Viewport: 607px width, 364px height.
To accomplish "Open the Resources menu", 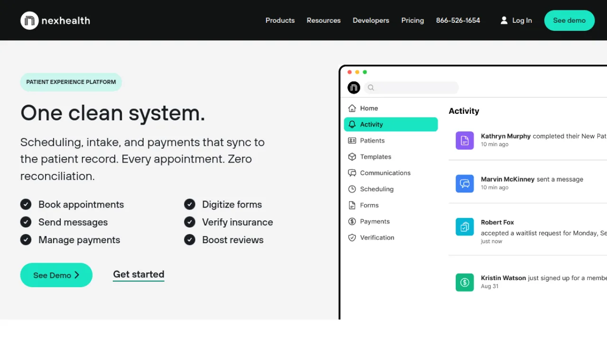I will pos(323,20).
